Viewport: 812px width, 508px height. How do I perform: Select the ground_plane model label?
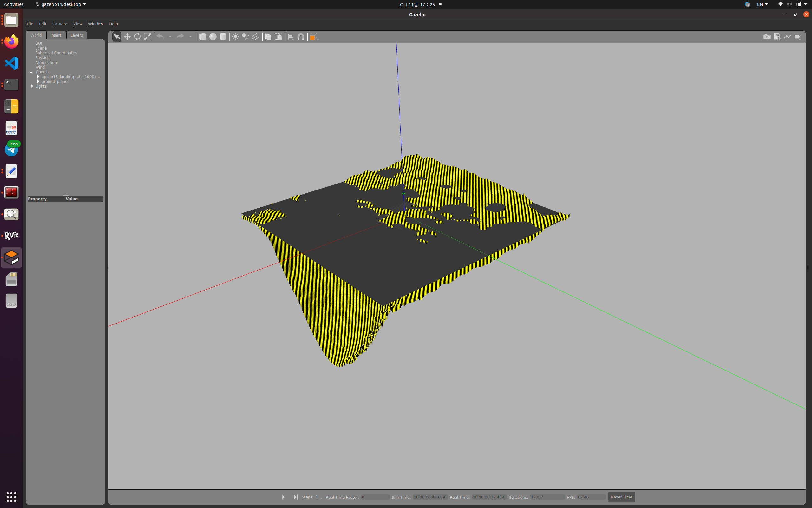pos(54,81)
